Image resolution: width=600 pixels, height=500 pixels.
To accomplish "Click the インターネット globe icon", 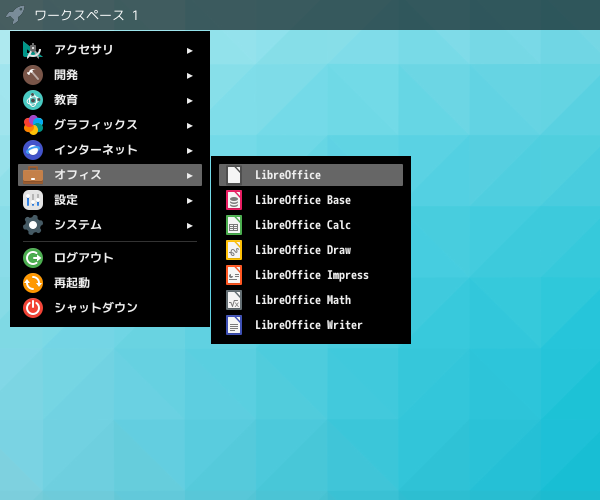I will (x=33, y=150).
